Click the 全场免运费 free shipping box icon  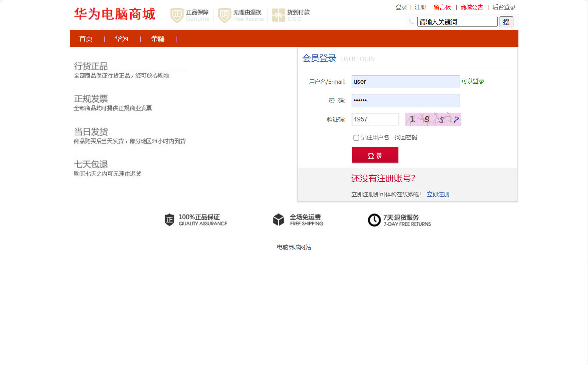[x=278, y=220]
